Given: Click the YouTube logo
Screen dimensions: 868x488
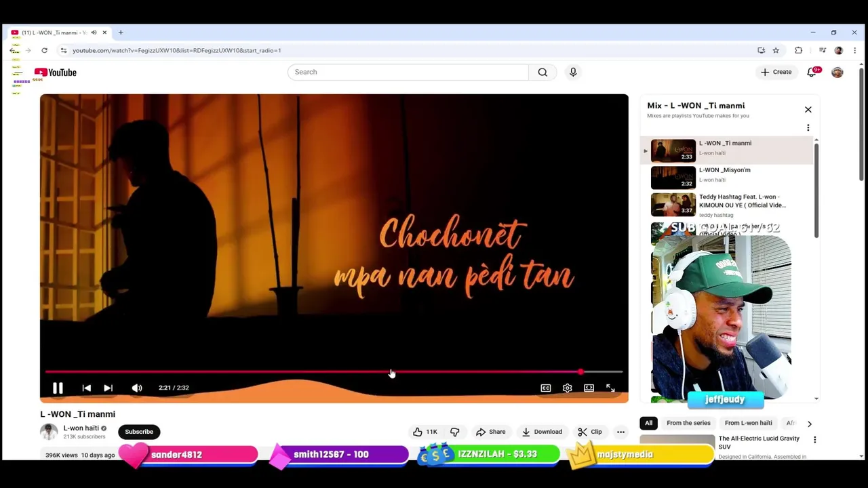Looking at the screenshot, I should point(56,73).
